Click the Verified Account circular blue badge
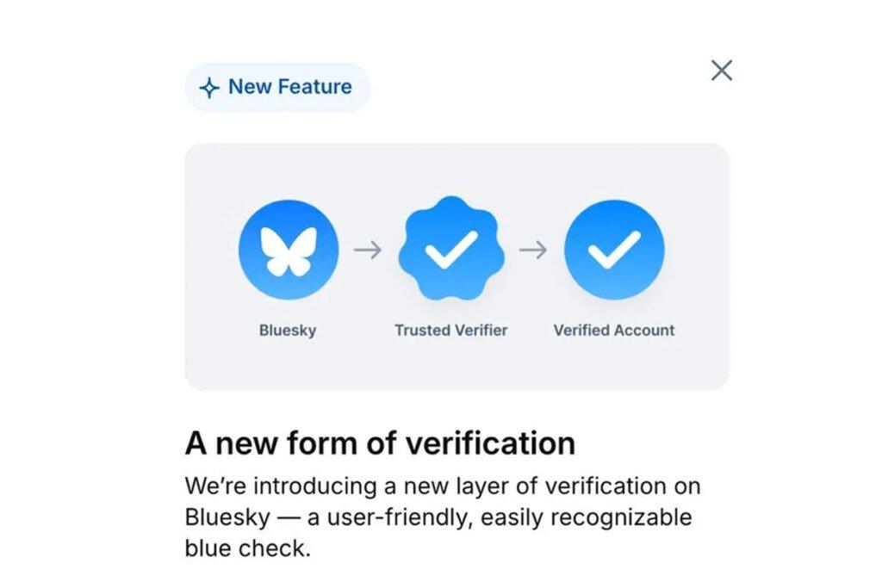The height and width of the screenshot is (588, 882). [615, 249]
